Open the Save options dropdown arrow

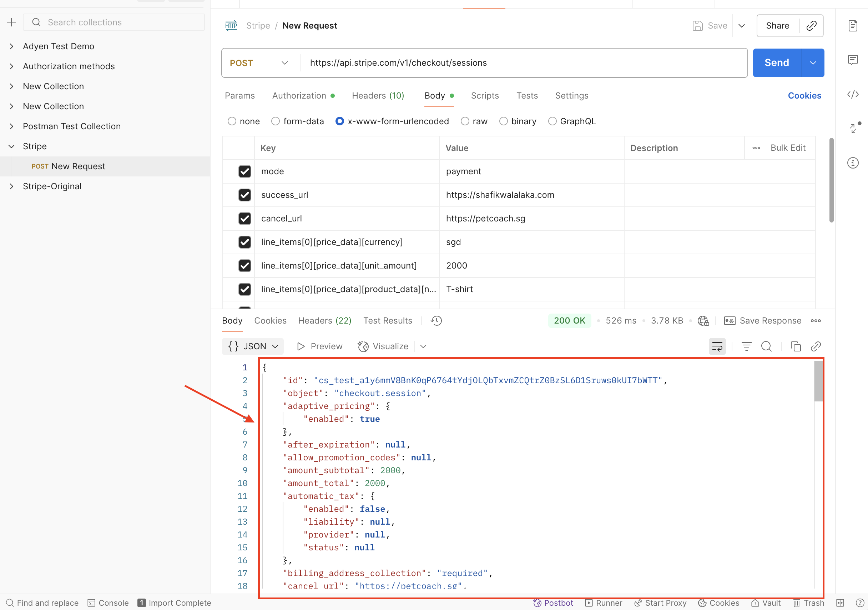(x=741, y=25)
